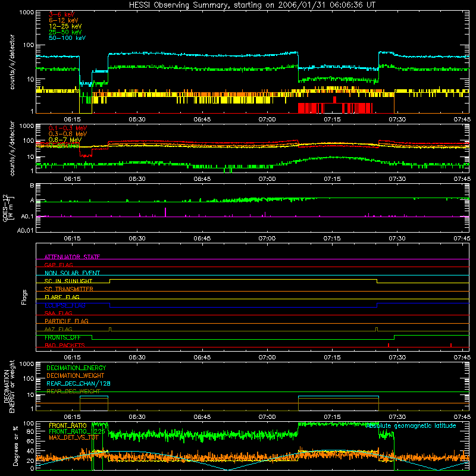Click the FRONT_RATIO_1225 legend label

coord(77,431)
